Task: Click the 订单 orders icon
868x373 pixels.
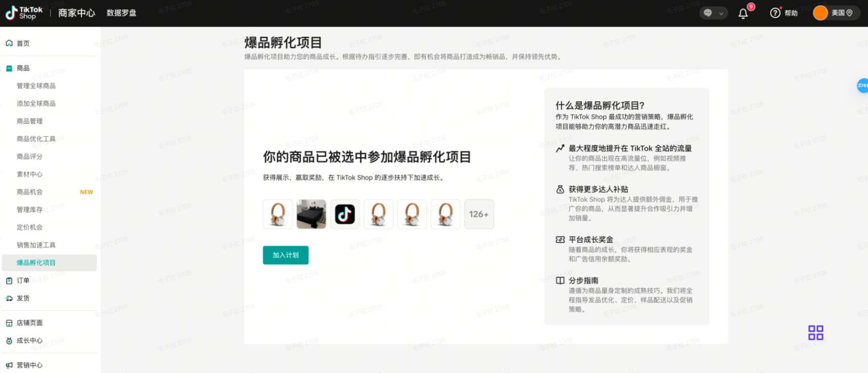Action: (9, 281)
